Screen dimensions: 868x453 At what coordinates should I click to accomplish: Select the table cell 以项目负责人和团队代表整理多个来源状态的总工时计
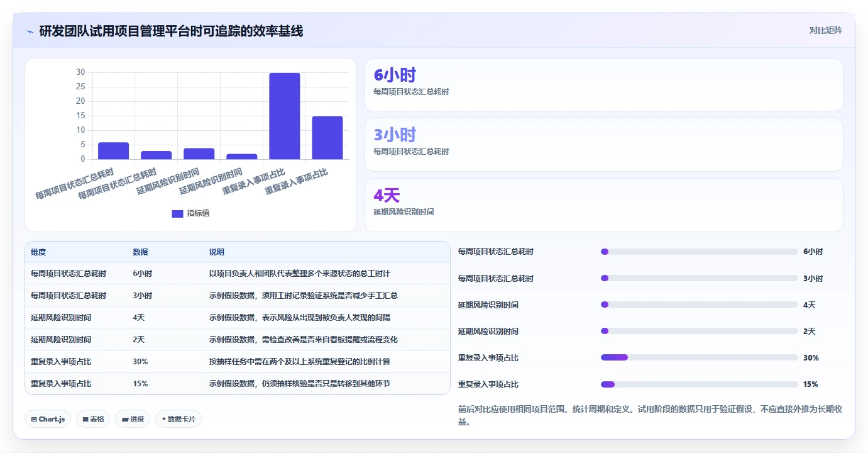[x=299, y=274]
